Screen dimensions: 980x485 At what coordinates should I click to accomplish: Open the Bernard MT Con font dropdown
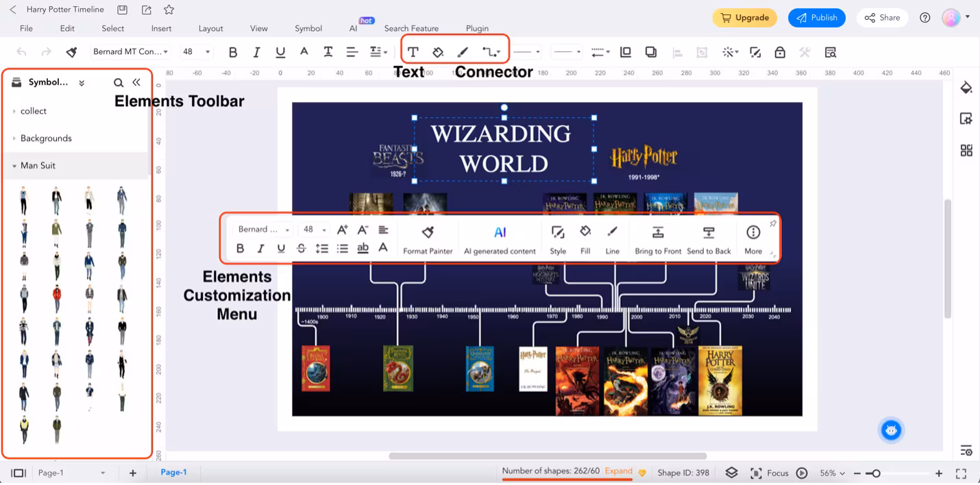click(130, 52)
